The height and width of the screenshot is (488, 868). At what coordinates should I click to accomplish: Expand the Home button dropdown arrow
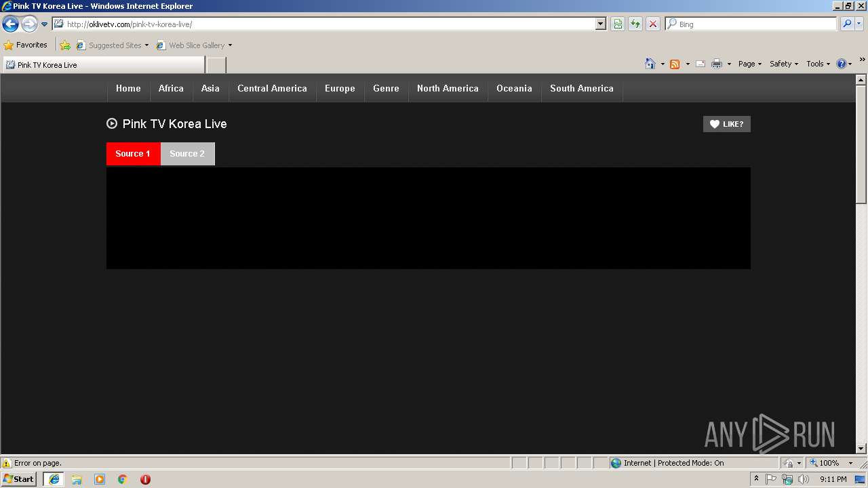point(663,64)
